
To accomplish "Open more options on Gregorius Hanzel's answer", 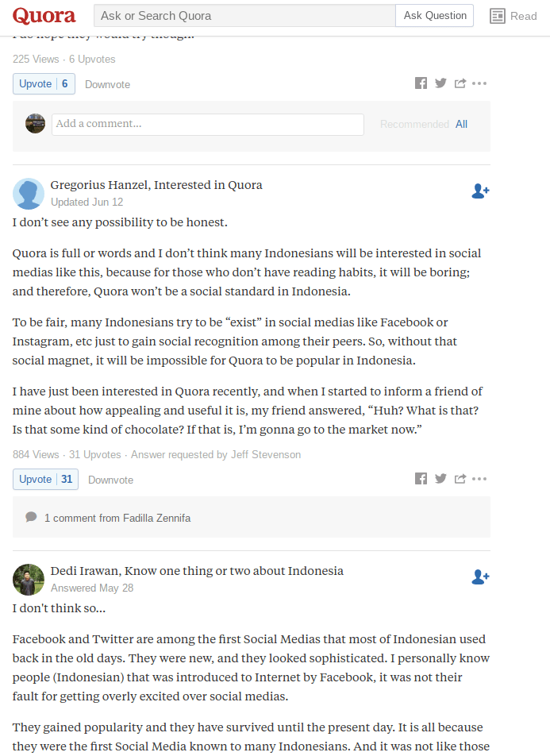I will pos(479,479).
